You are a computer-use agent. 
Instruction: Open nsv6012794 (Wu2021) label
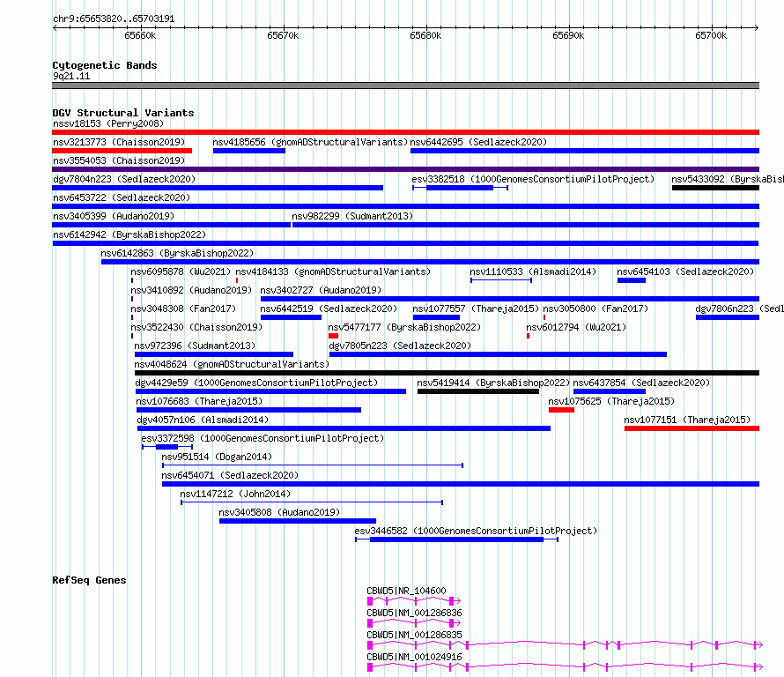point(576,327)
